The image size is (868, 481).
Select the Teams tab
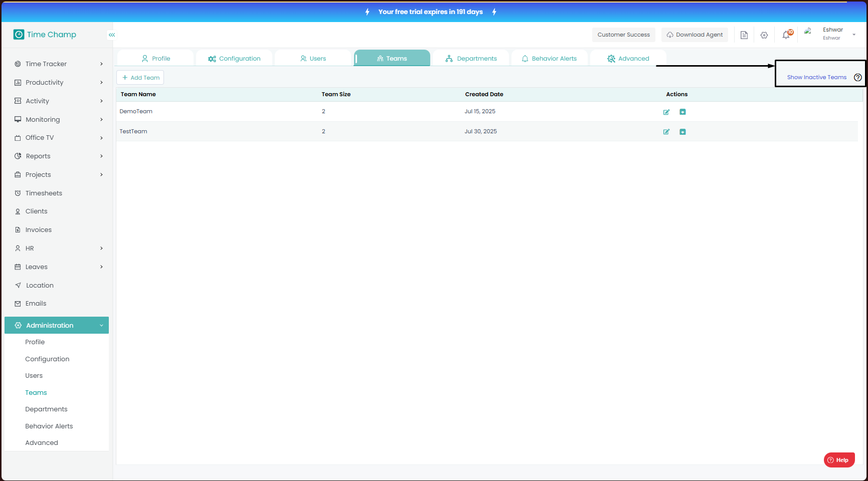point(392,58)
